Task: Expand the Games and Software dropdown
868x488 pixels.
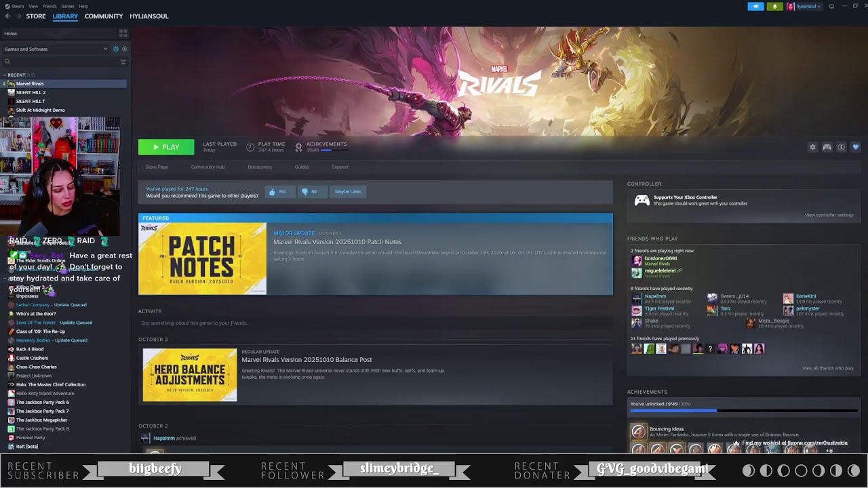Action: pos(56,49)
